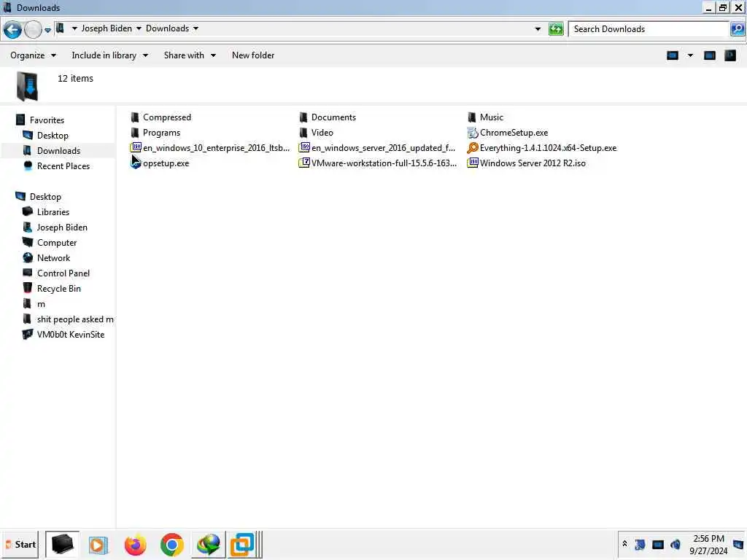Show hidden tray icons arrow

[624, 543]
